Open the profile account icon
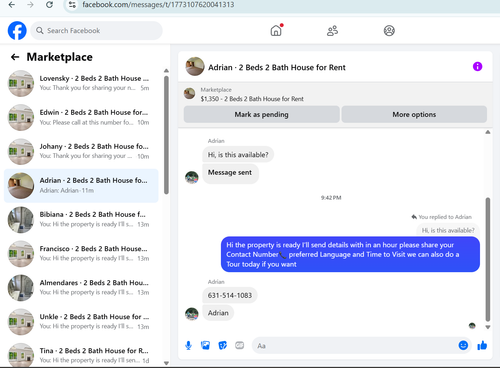The image size is (500, 368). click(389, 31)
